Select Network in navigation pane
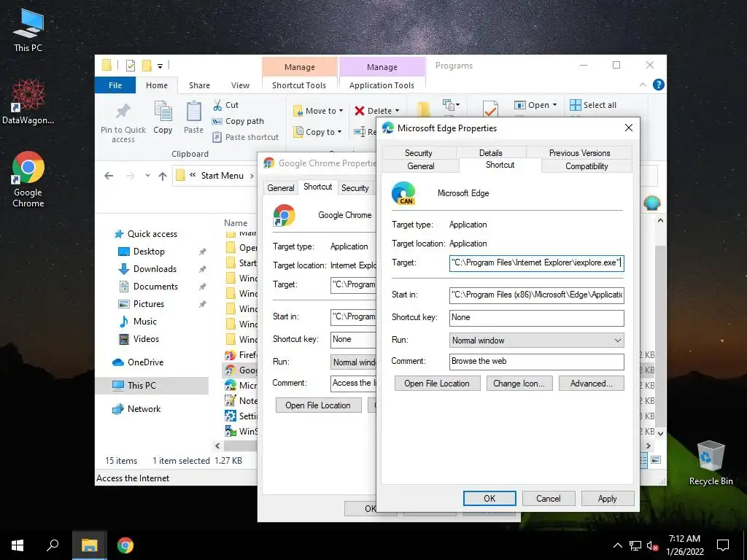 pos(144,409)
